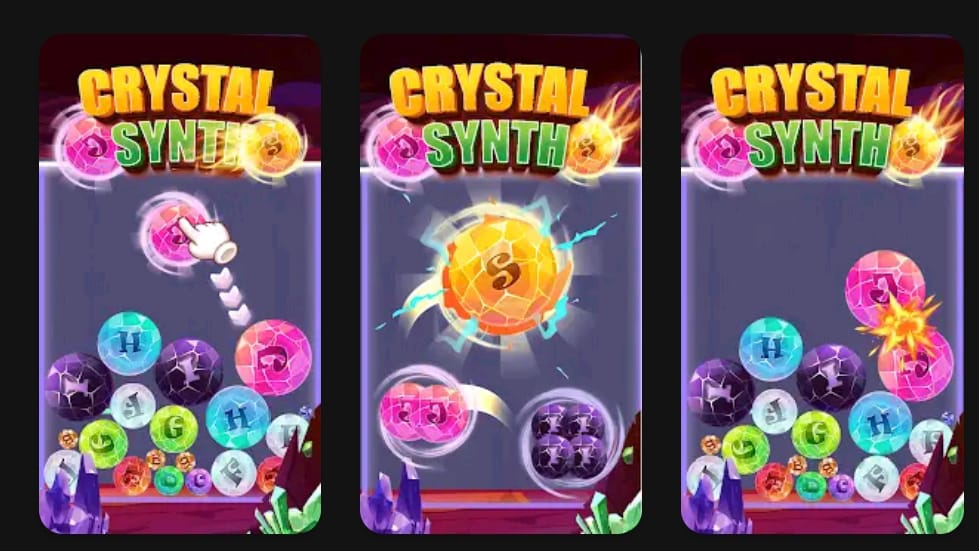Open the first Crystal Synth screenshot
The image size is (979, 551).
180,284
